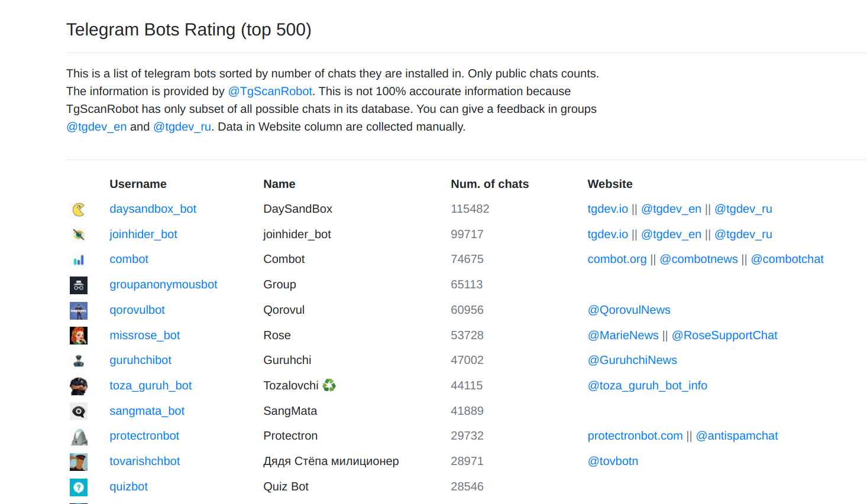Open the @tgdev_ru feedback group link
Screen dimensions: 867x504
click(x=182, y=126)
